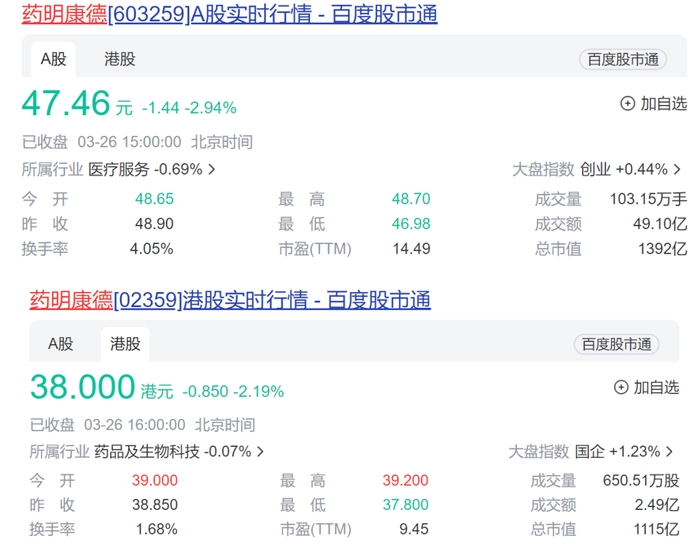The image size is (700, 549).
Task: Select the A股 tab in the 603259 card
Action: (x=53, y=59)
